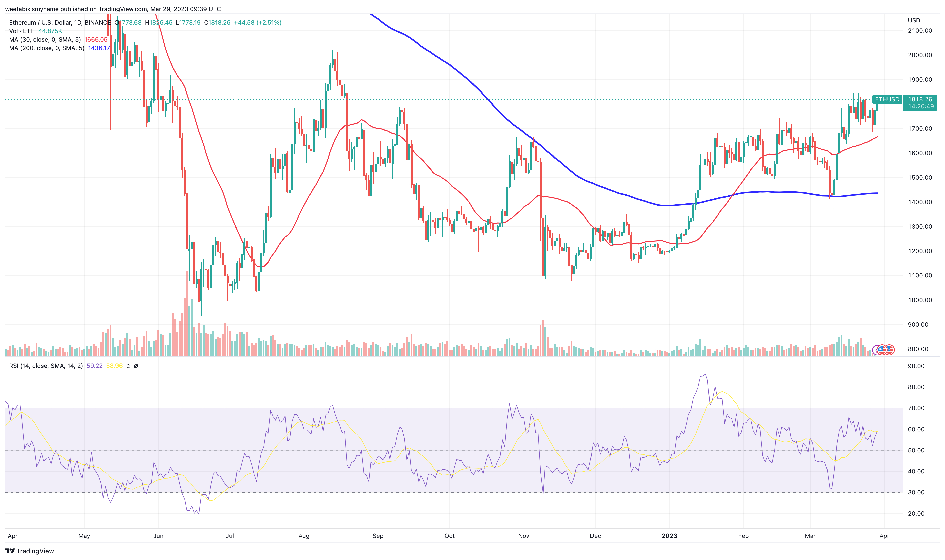
Task: Click the 2000.00 level on the price axis
Action: [920, 55]
